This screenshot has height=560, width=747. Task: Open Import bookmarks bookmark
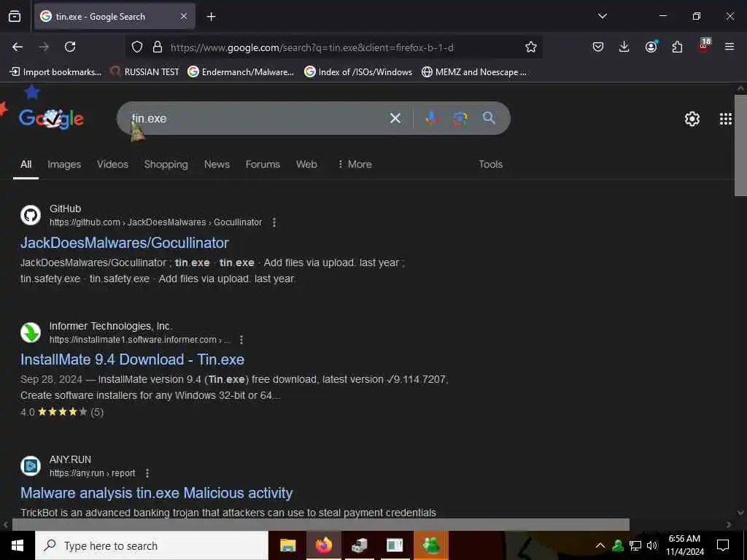click(x=55, y=72)
